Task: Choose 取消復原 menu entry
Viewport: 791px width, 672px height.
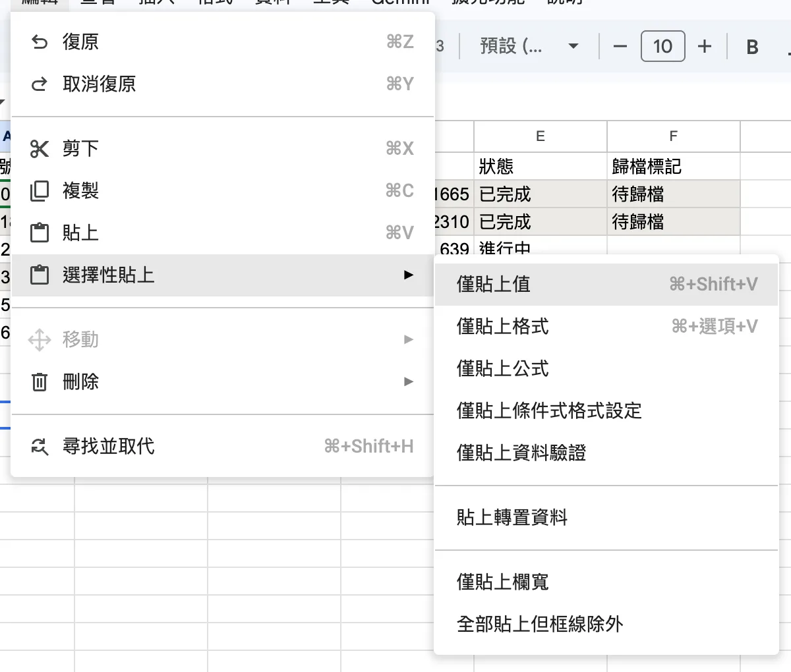Action: click(x=223, y=84)
